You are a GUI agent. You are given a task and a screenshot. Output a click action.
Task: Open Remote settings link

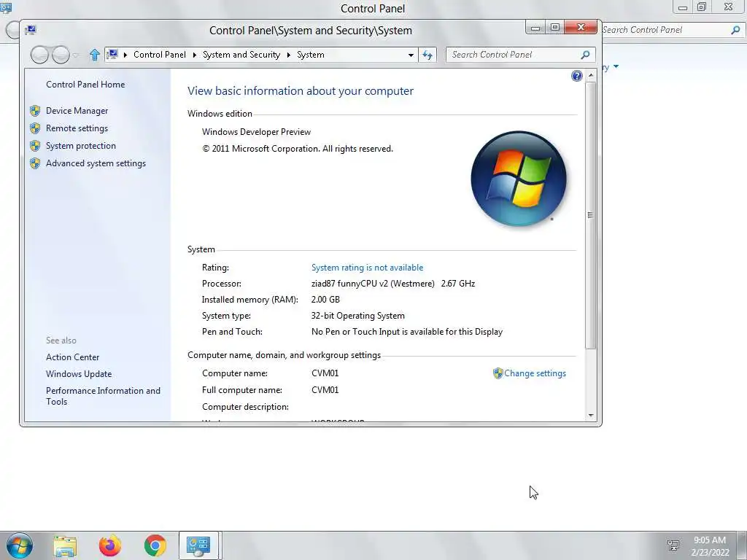77,128
